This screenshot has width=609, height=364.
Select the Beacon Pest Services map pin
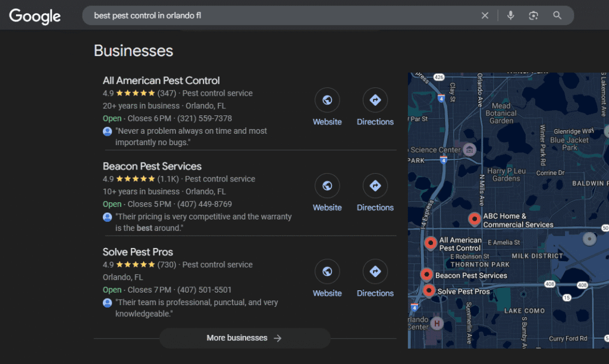[426, 274]
